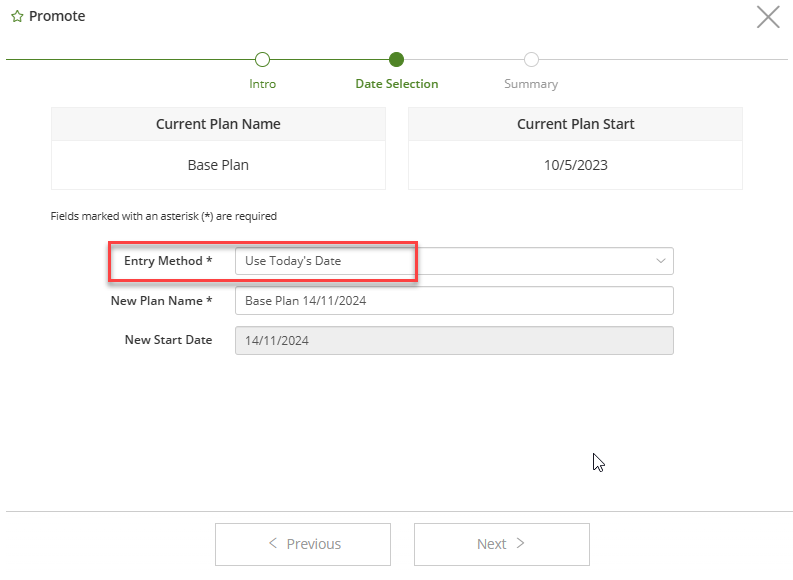Go to the Intro step label
Screen dimensions: 793x580
tap(262, 84)
